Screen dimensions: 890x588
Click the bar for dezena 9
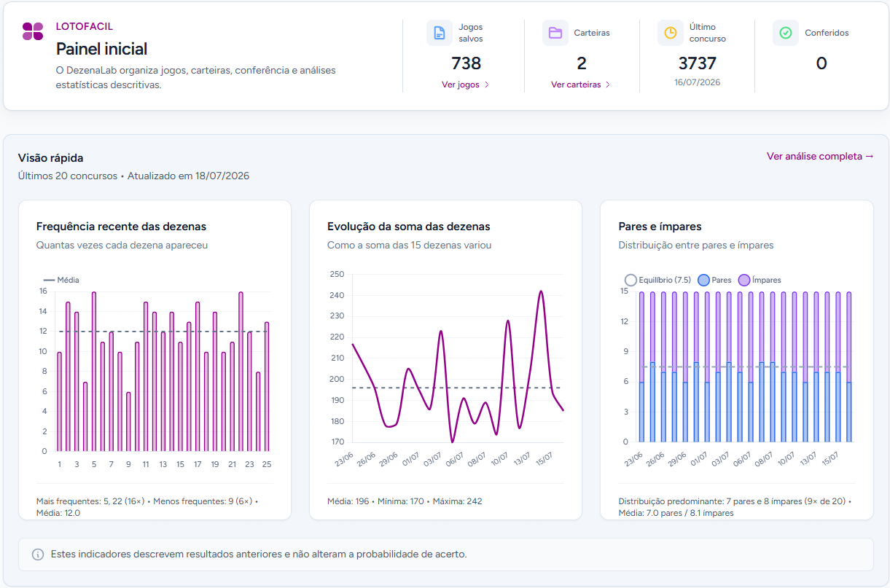(x=128, y=422)
